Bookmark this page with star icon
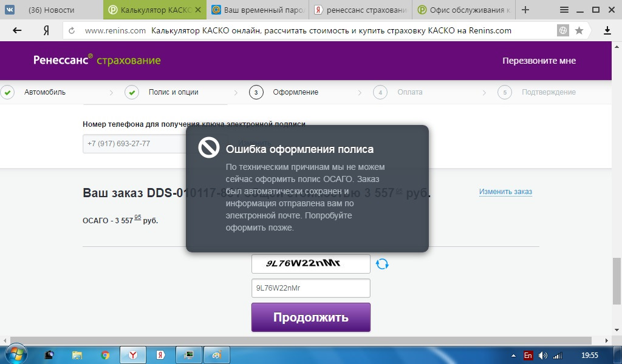 coord(579,30)
